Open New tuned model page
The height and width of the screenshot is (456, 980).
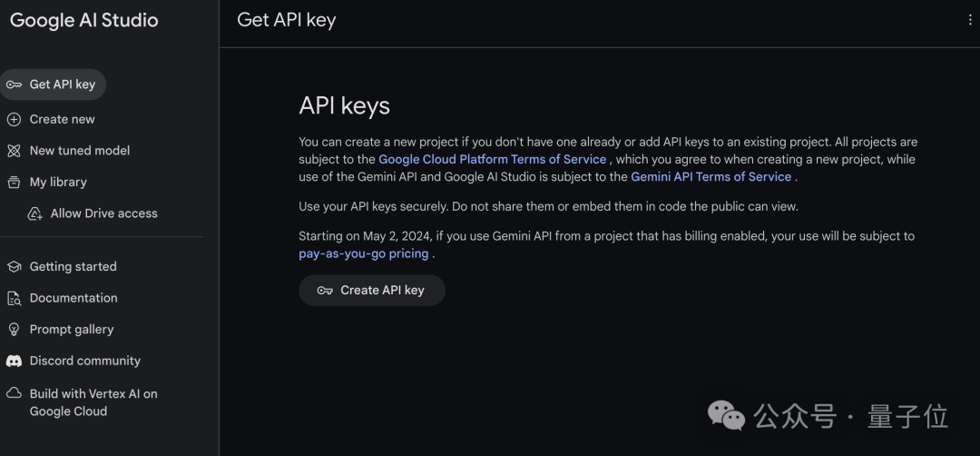(x=69, y=151)
